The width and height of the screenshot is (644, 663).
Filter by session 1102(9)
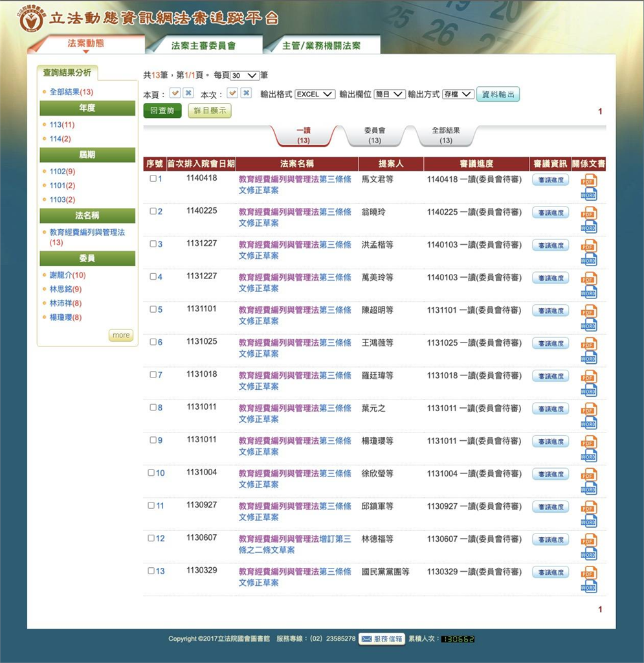tap(62, 171)
